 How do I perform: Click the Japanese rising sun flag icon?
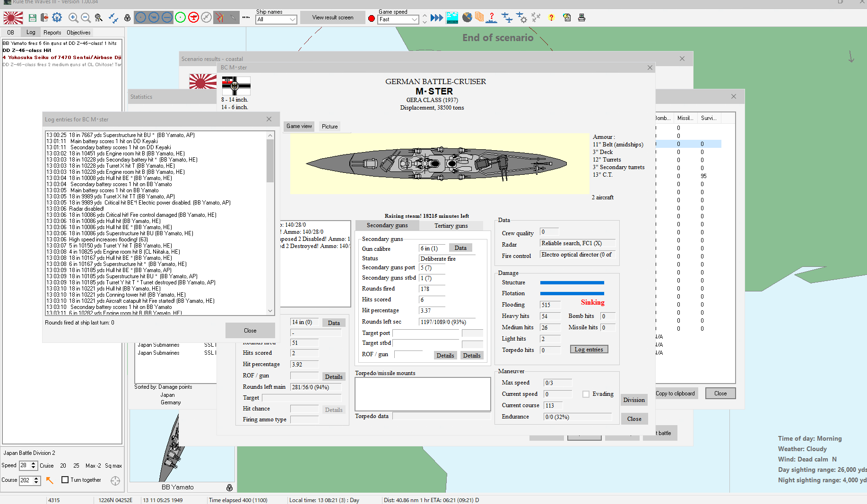click(13, 18)
